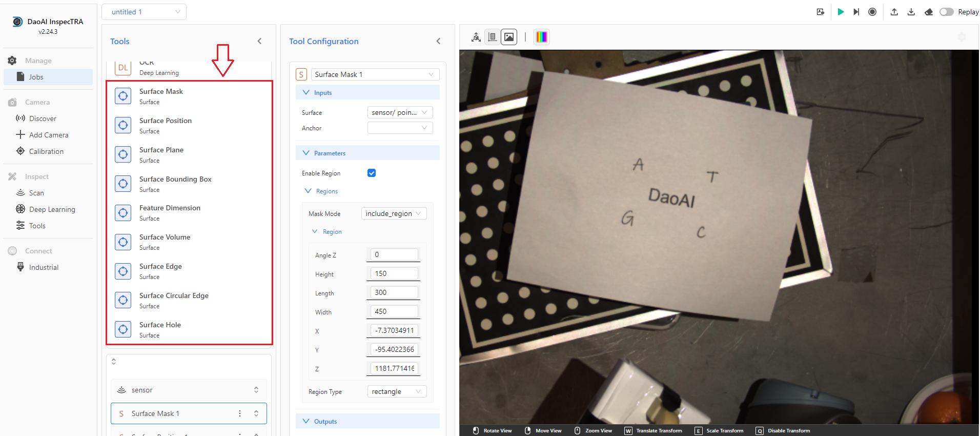Collapse the Tools panel
The height and width of the screenshot is (436, 980).
pyautogui.click(x=259, y=41)
